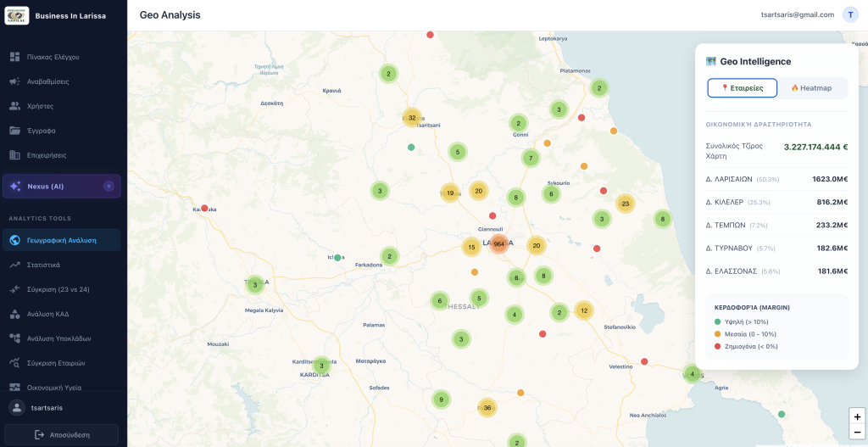Click the green marker near Velestino's far southeast coast

click(781, 414)
